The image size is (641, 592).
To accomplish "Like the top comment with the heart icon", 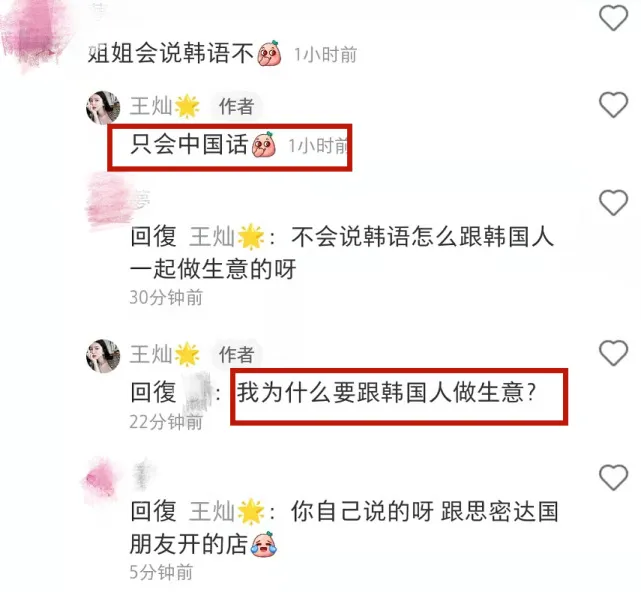I will tap(613, 18).
